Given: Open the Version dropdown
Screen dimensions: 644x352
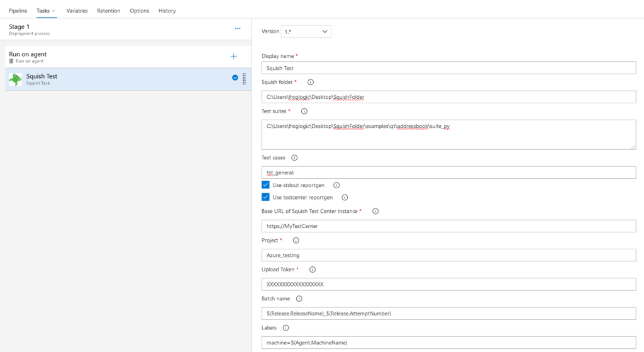Looking at the screenshot, I should coord(306,31).
